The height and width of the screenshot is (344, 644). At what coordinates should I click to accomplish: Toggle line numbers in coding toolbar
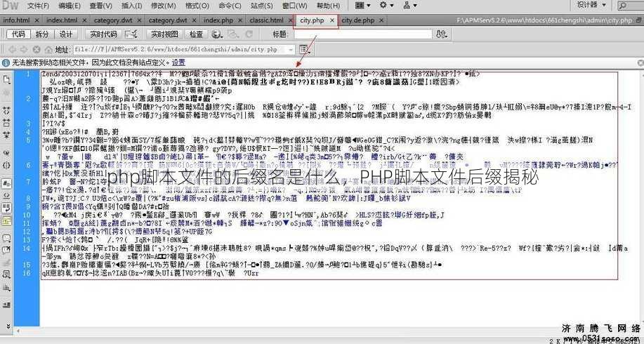(6, 183)
